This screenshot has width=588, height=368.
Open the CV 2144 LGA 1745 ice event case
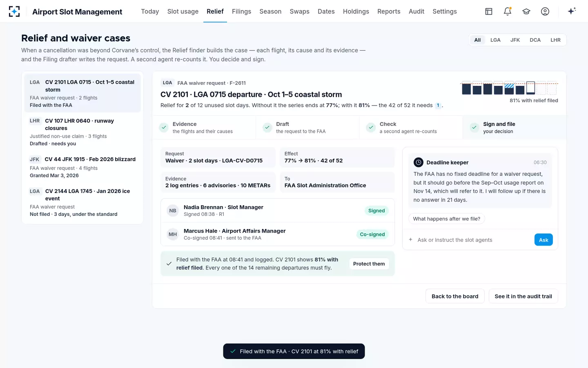coord(82,202)
